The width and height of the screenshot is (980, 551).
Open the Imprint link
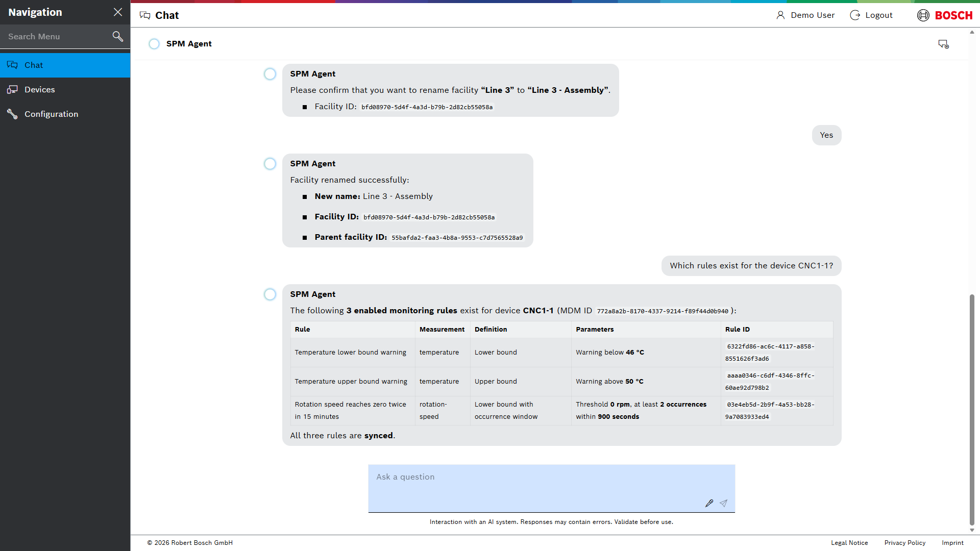[x=952, y=543]
